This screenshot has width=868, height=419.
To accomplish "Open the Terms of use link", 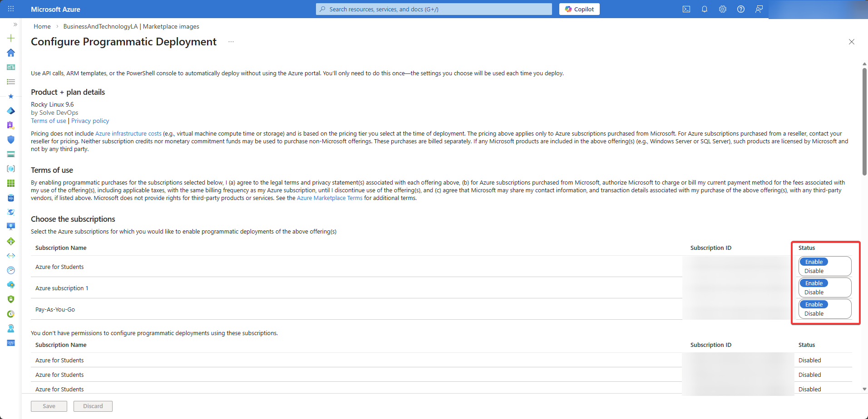I will point(49,121).
